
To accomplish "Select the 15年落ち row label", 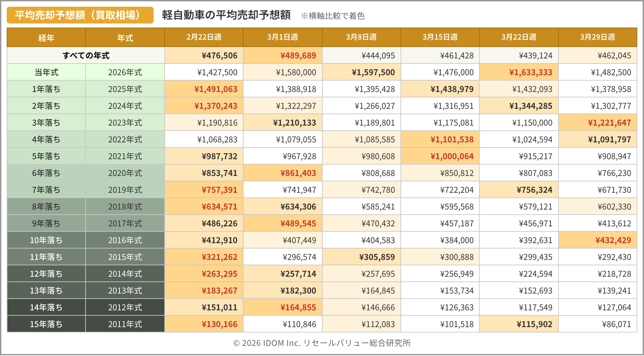I will (x=46, y=324).
